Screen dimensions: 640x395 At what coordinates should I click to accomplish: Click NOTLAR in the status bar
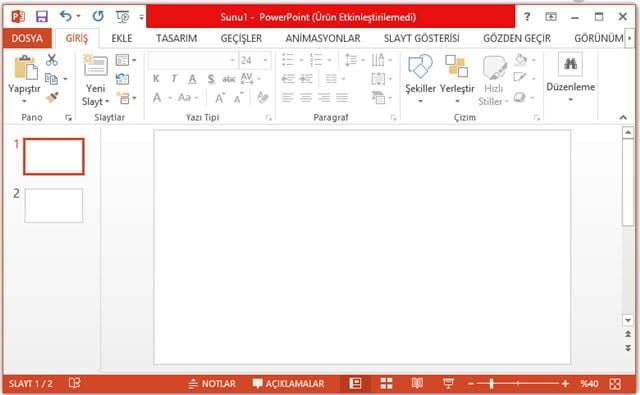click(x=212, y=384)
